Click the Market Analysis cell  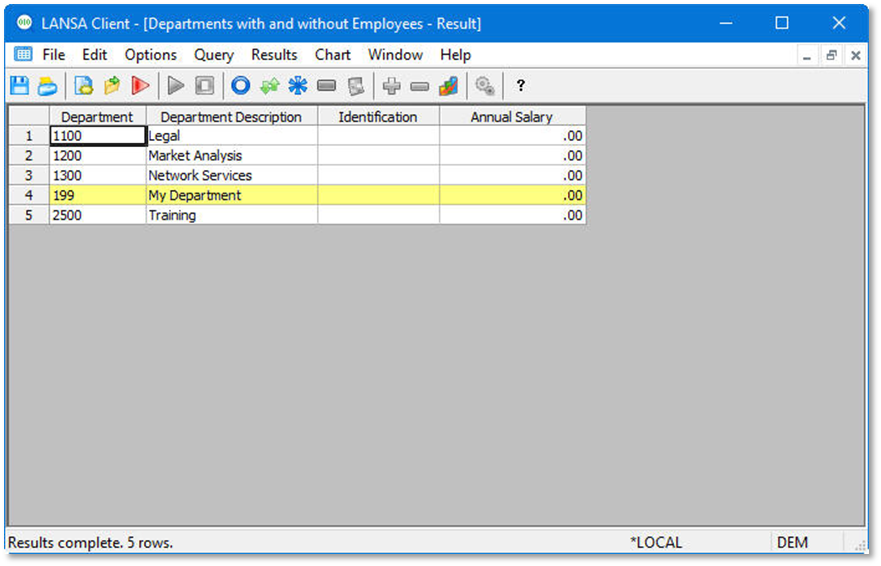tap(232, 156)
